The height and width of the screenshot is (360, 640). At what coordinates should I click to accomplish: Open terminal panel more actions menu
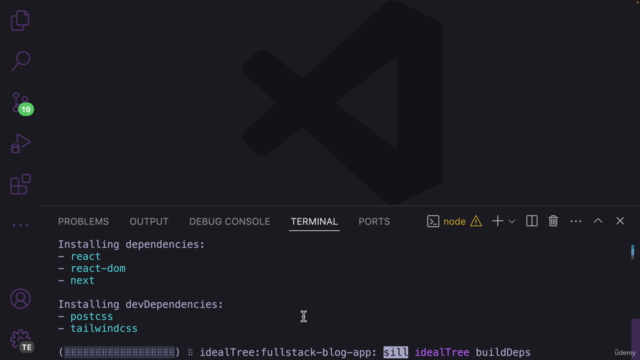(576, 221)
